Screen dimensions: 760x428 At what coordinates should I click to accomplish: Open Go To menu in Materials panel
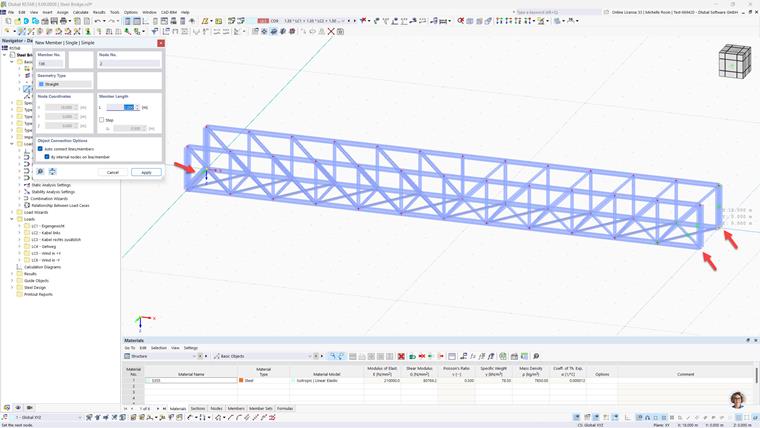click(130, 348)
